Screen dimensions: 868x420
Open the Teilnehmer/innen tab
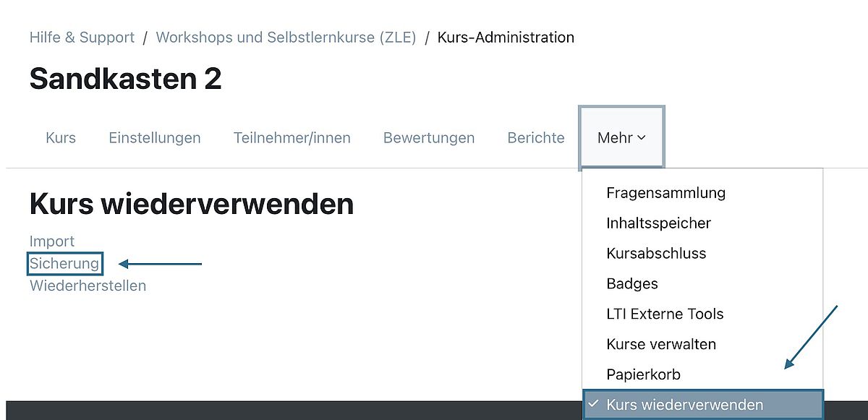[x=292, y=138]
